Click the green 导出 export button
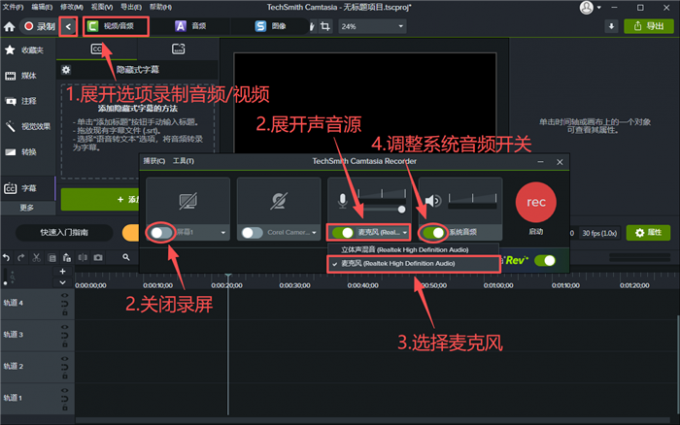This screenshot has width=680, height=425. click(x=649, y=26)
